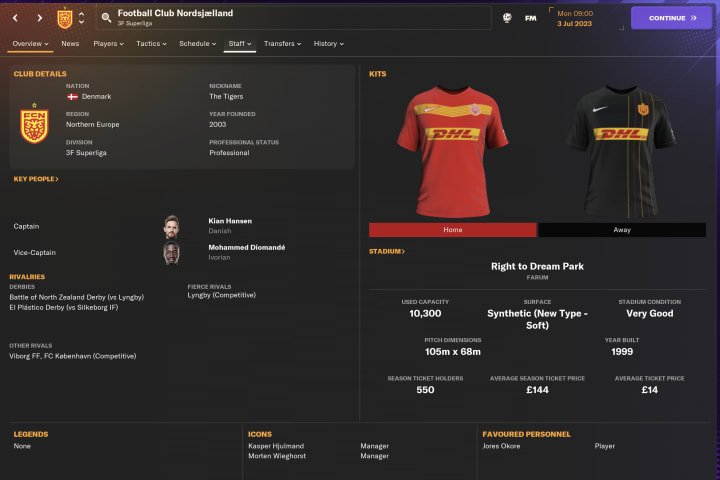Screen dimensions: 720x480
Task: Open the History menu
Action: 328,44
